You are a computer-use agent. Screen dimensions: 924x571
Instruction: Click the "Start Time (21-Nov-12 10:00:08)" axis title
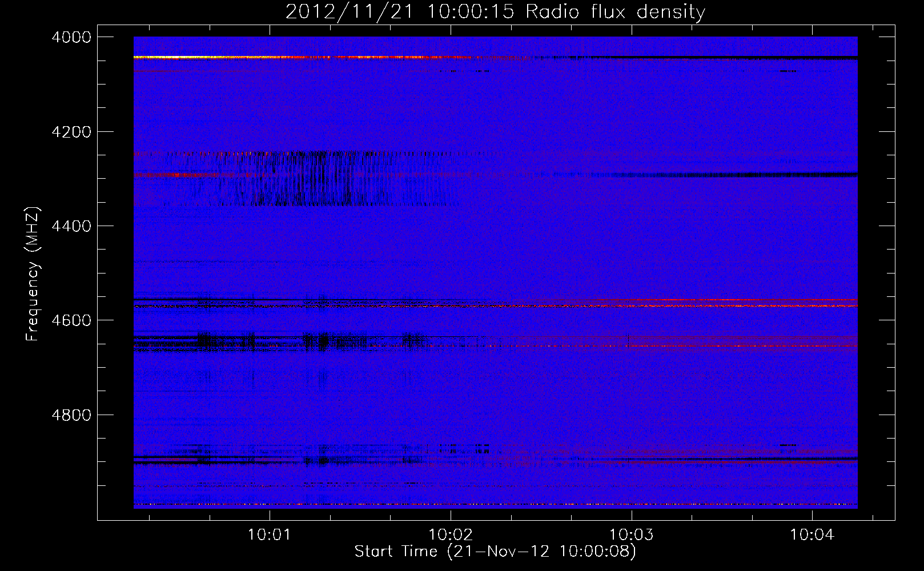coord(495,552)
